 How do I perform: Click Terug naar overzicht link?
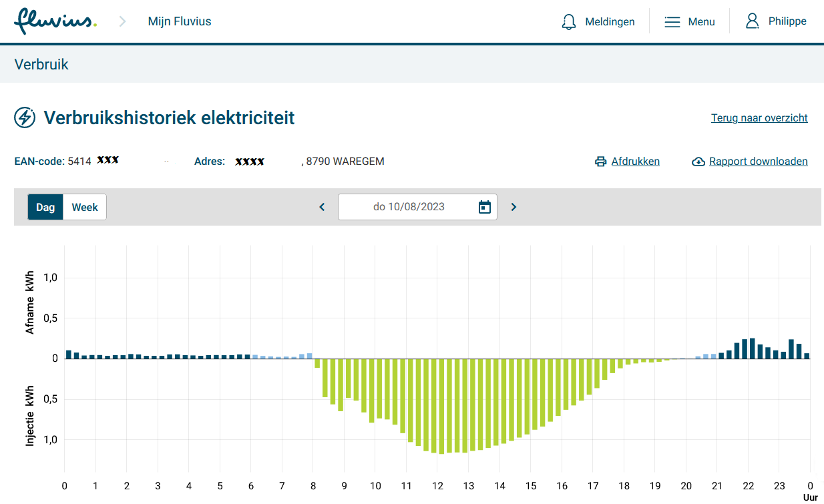(x=759, y=118)
